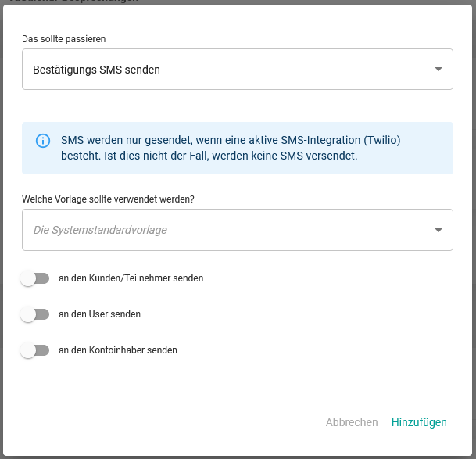476x459 pixels.
Task: Toggle the 'an den User senden' switch
Action: (34, 314)
